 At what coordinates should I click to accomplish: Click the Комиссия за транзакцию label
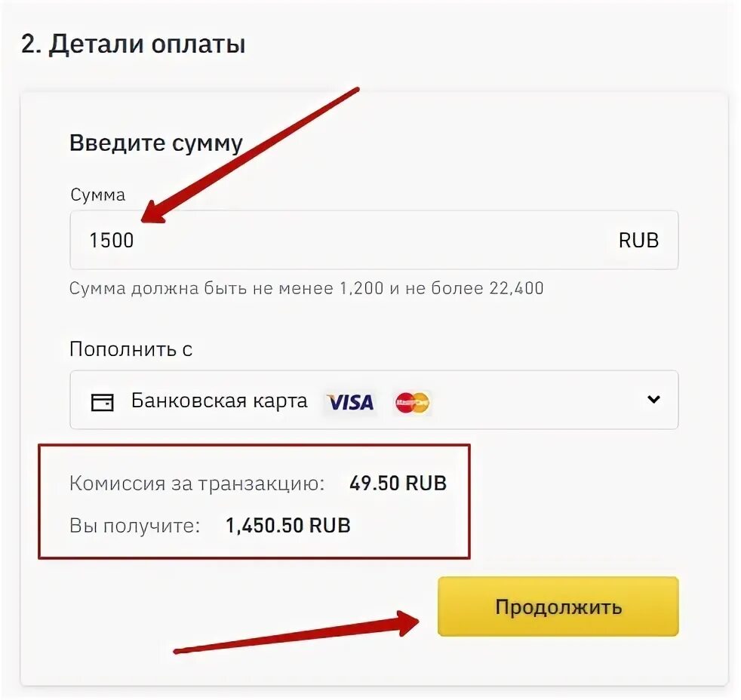pyautogui.click(x=197, y=484)
